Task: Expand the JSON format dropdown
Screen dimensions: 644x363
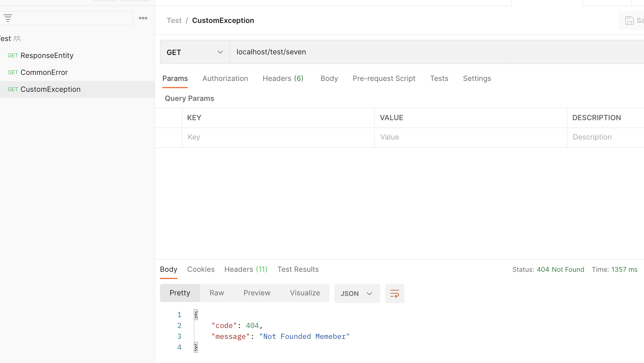Action: coord(357,294)
